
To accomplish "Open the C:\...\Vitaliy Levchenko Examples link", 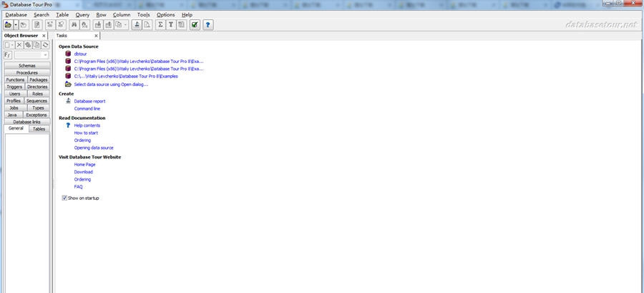I will (126, 76).
